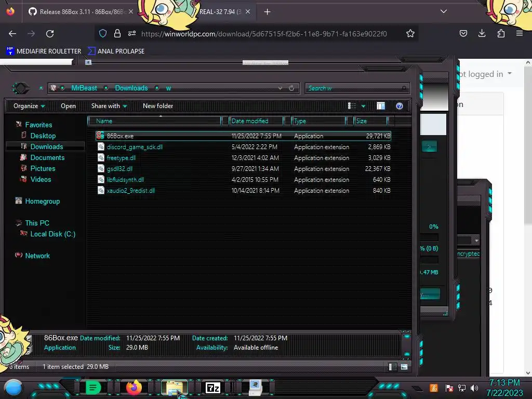This screenshot has width=532, height=399.
Task: Open Desktop in navigation pane
Action: click(43, 136)
